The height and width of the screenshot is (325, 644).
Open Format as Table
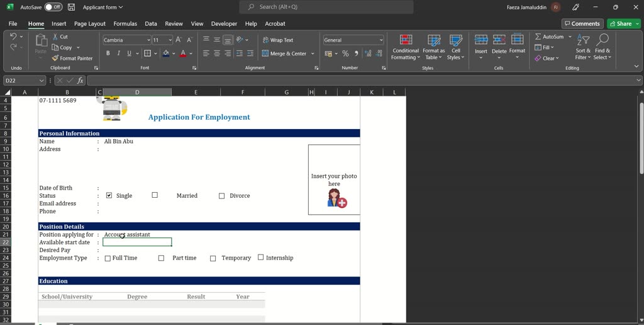pos(434,47)
